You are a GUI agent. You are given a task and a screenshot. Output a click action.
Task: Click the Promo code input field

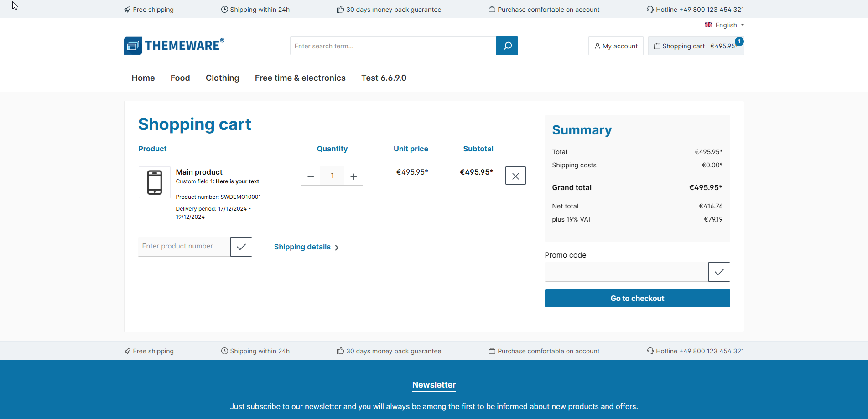click(x=626, y=272)
